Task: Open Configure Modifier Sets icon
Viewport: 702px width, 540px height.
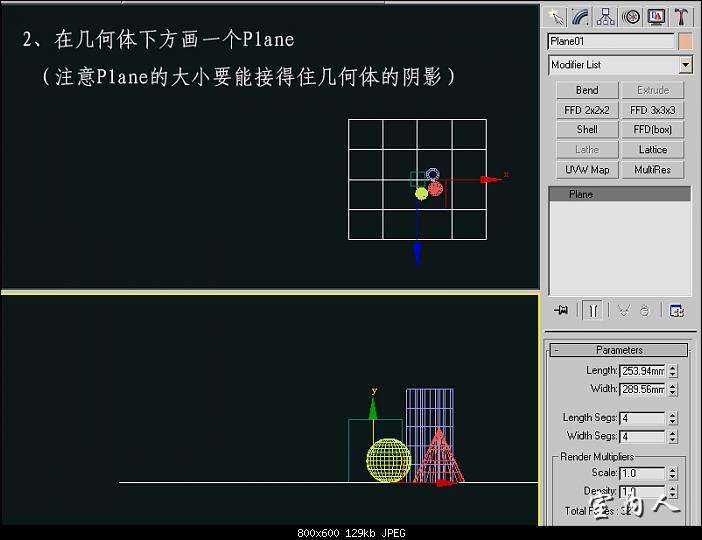Action: tap(676, 310)
